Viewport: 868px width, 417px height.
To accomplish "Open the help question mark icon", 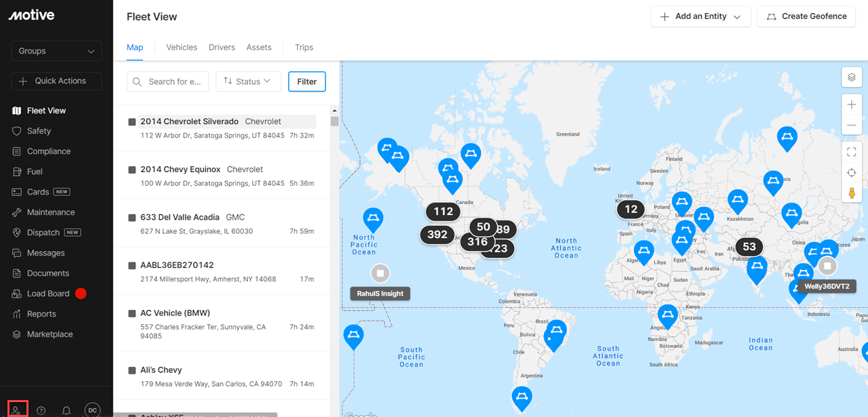I will (41, 410).
